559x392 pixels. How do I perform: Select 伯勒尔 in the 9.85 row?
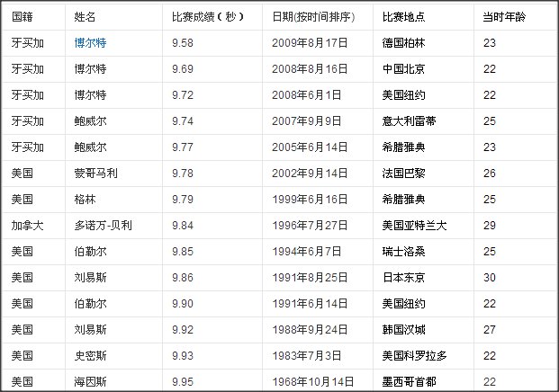click(x=90, y=252)
